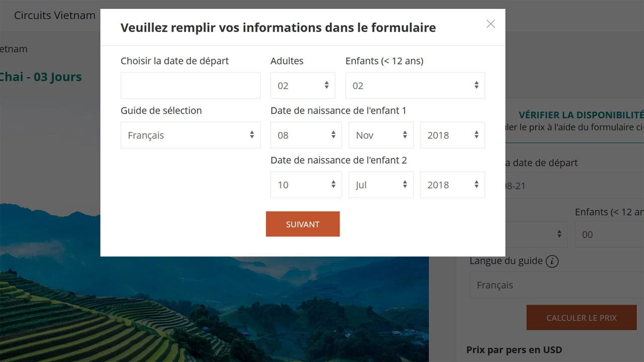Click the stepper arrows on the Enfants selector
The height and width of the screenshot is (362, 644).
click(476, 85)
